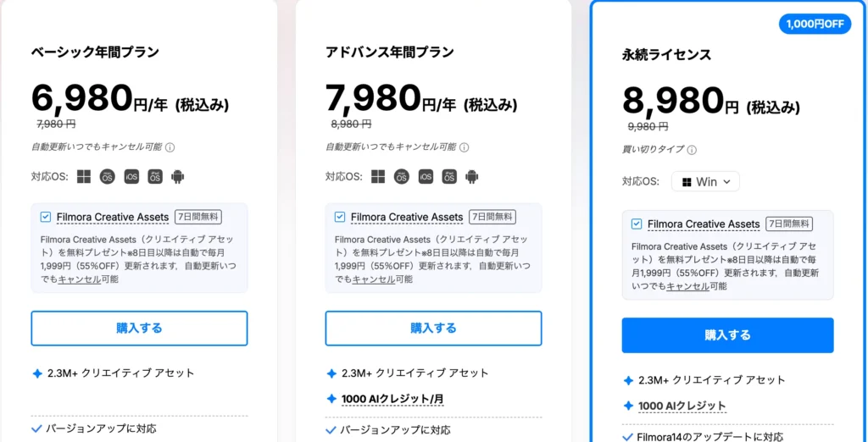
Task: Click the blue 購入する button for the perpetual license
Action: 727,334
